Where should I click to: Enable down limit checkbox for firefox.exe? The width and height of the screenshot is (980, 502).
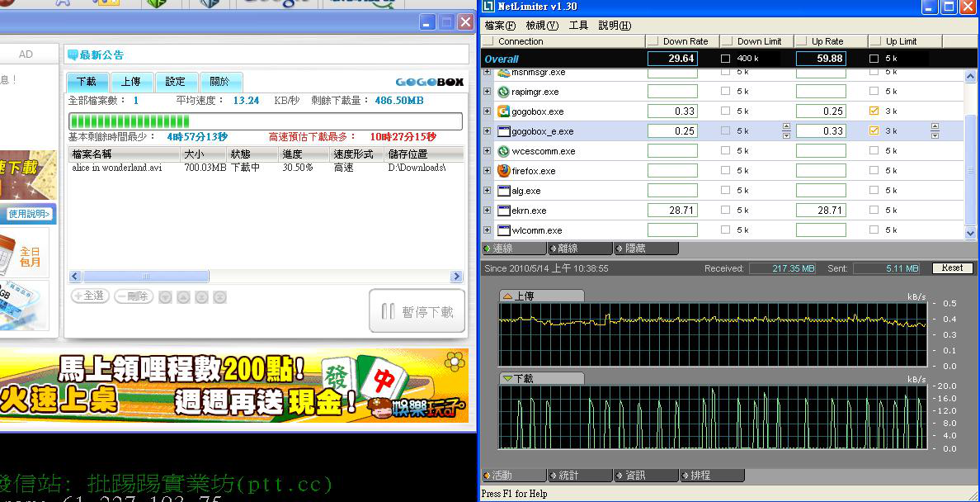click(726, 171)
